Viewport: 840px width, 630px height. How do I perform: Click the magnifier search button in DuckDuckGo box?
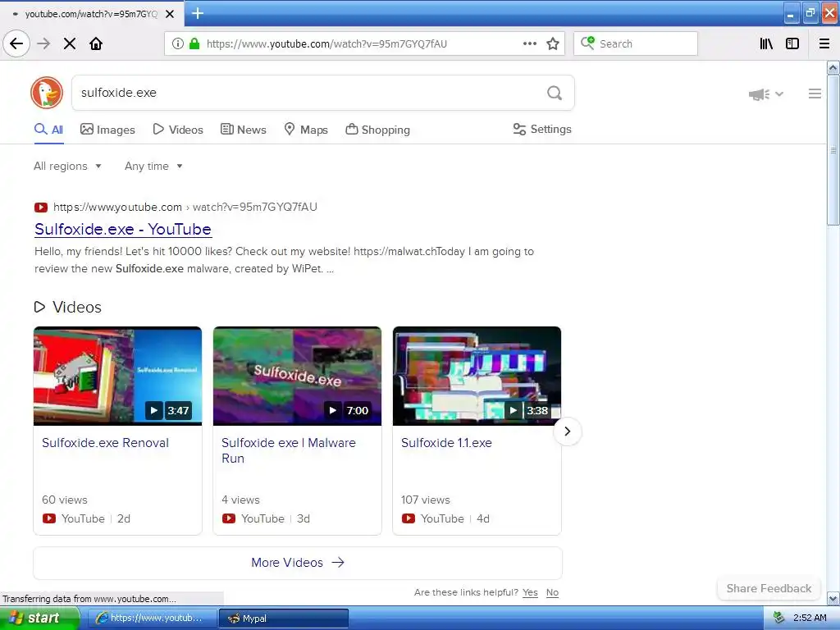pos(555,93)
